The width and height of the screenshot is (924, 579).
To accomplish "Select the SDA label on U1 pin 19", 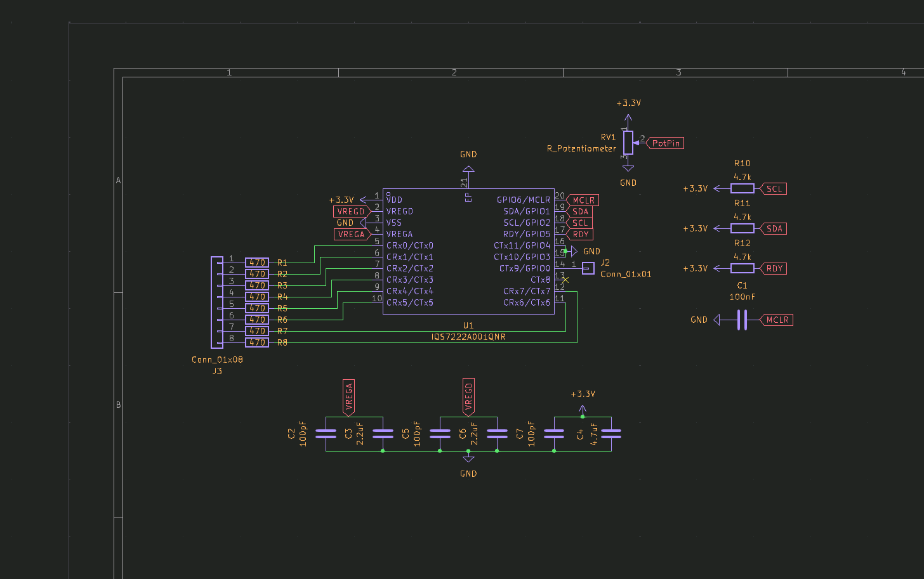I will 579,211.
